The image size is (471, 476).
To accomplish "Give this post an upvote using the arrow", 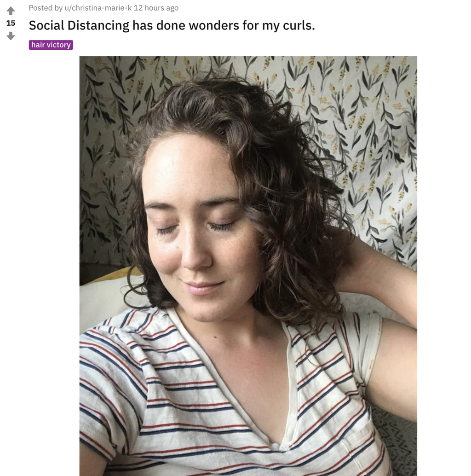I will pos(11,11).
